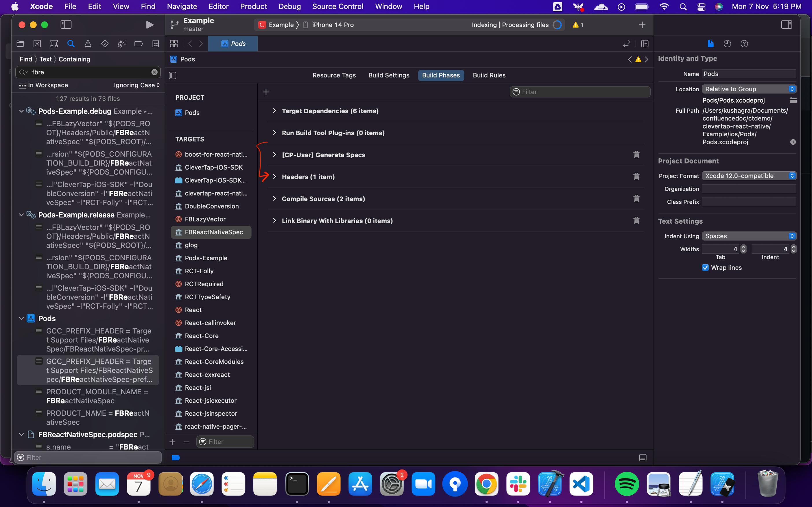812x507 pixels.
Task: Delete the Headers build phase
Action: pyautogui.click(x=636, y=177)
